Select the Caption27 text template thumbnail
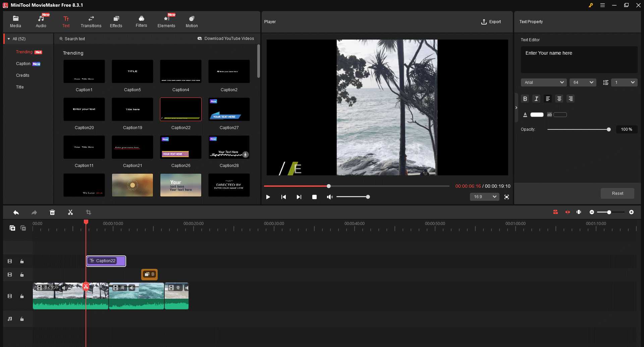 point(229,109)
